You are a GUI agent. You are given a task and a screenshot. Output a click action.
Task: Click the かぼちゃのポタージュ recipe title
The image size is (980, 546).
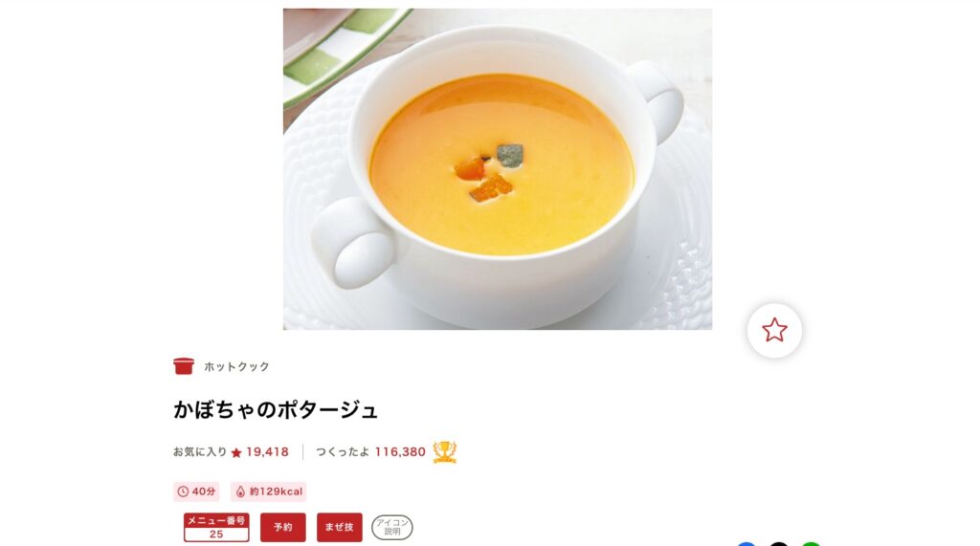tap(276, 410)
